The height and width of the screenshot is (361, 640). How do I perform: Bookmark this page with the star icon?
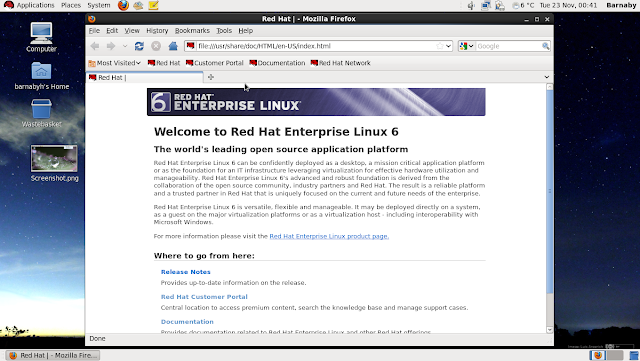440,46
